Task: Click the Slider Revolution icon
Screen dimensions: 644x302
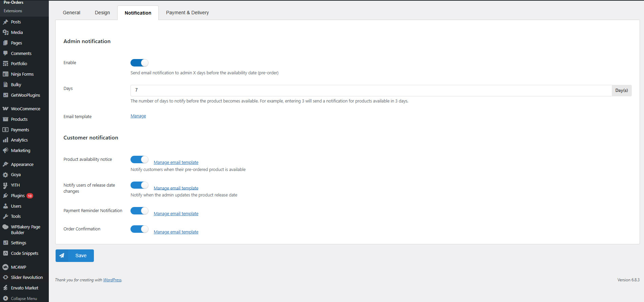Action: 5,277
